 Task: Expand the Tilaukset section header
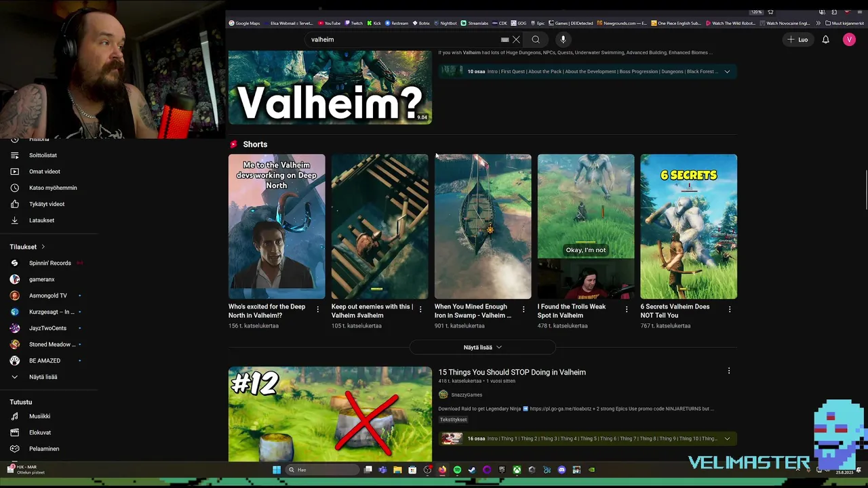(27, 247)
